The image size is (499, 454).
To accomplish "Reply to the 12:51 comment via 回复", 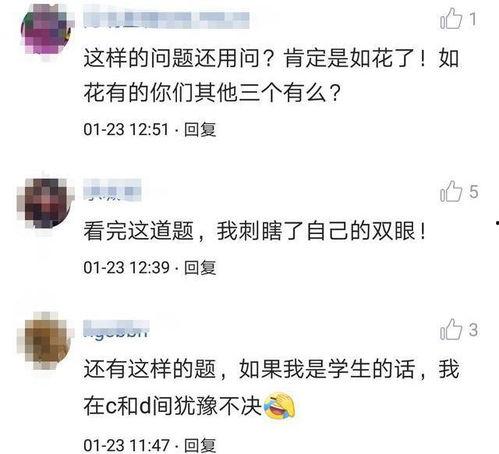I will click(200, 129).
